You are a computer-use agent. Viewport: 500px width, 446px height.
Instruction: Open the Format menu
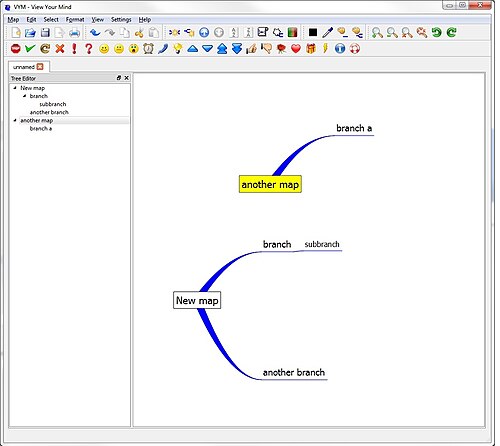click(x=75, y=20)
